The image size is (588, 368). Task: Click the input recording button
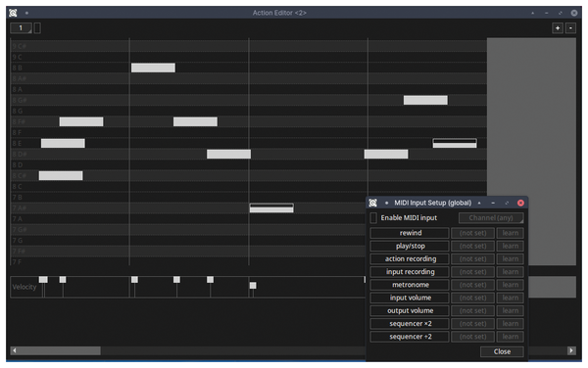(x=410, y=272)
